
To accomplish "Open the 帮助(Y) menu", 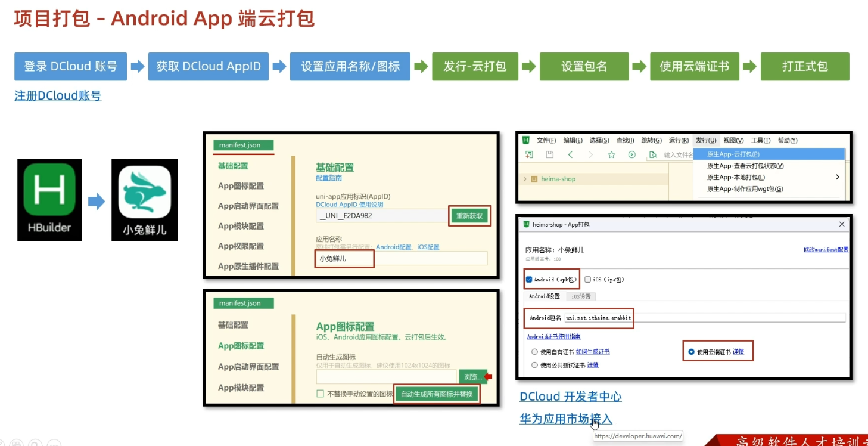I will click(x=788, y=140).
